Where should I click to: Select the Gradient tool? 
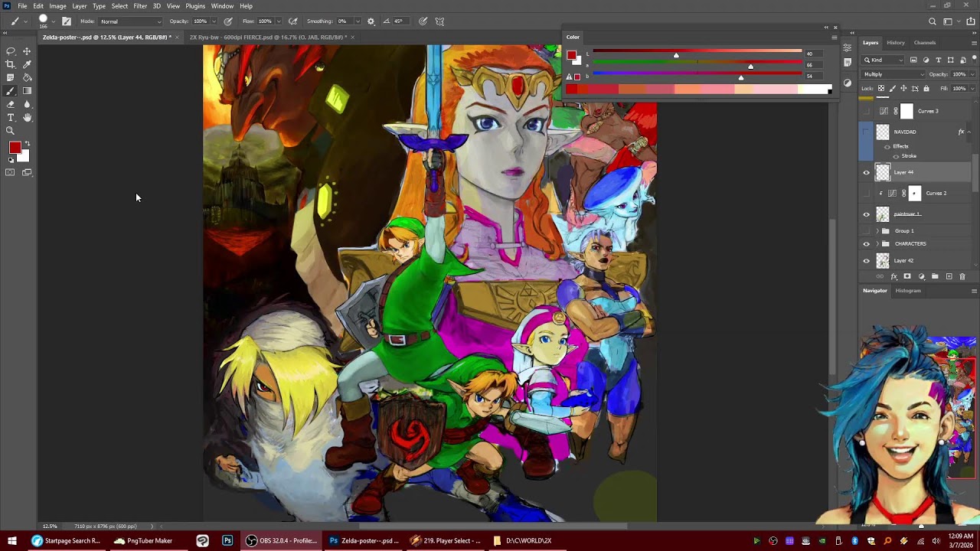pos(28,90)
